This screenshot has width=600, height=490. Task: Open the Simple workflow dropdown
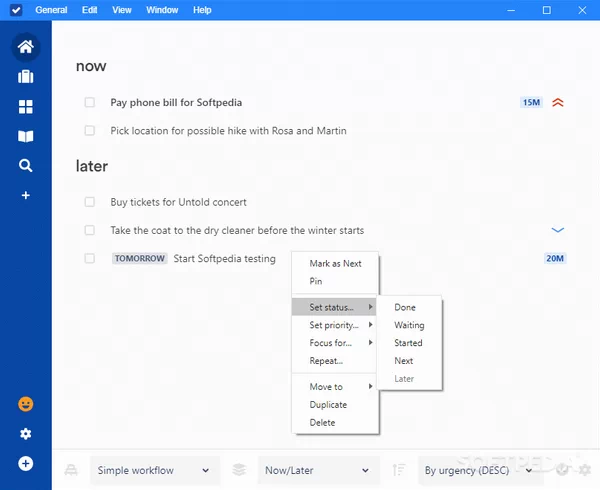pyautogui.click(x=155, y=470)
